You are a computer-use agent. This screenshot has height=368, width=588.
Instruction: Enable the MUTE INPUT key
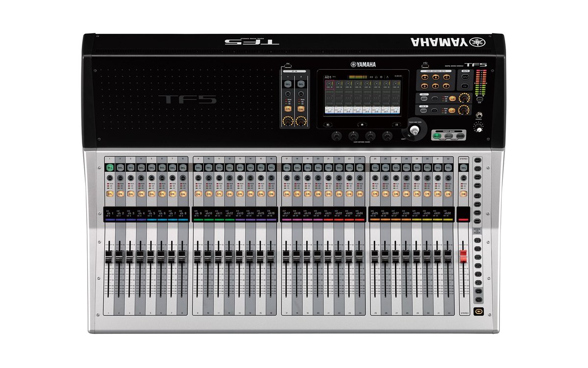click(x=465, y=77)
